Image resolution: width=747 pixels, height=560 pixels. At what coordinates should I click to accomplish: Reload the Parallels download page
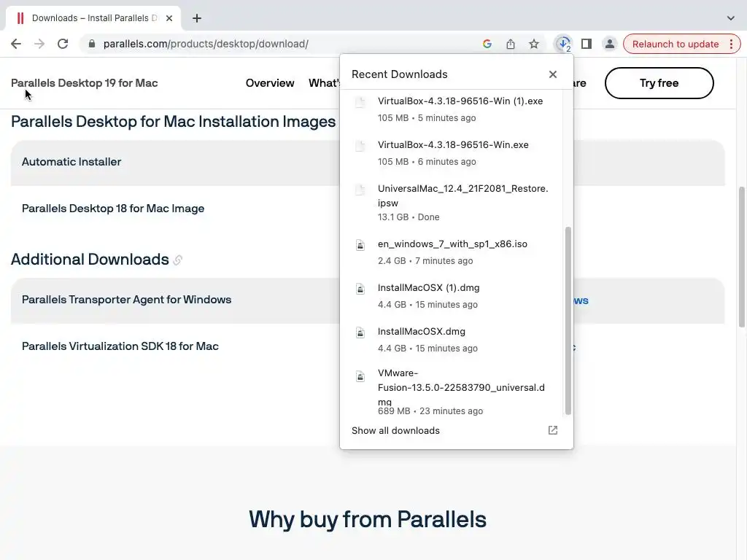63,44
